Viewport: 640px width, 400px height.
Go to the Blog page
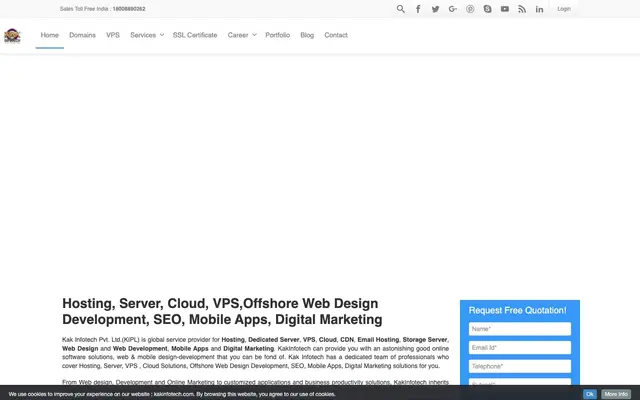307,35
